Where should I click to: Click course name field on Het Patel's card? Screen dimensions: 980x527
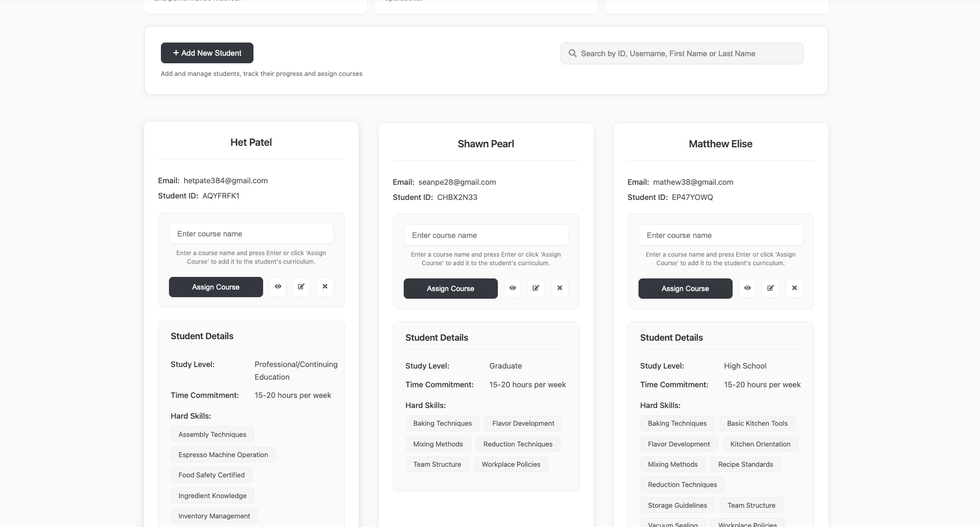click(x=251, y=234)
